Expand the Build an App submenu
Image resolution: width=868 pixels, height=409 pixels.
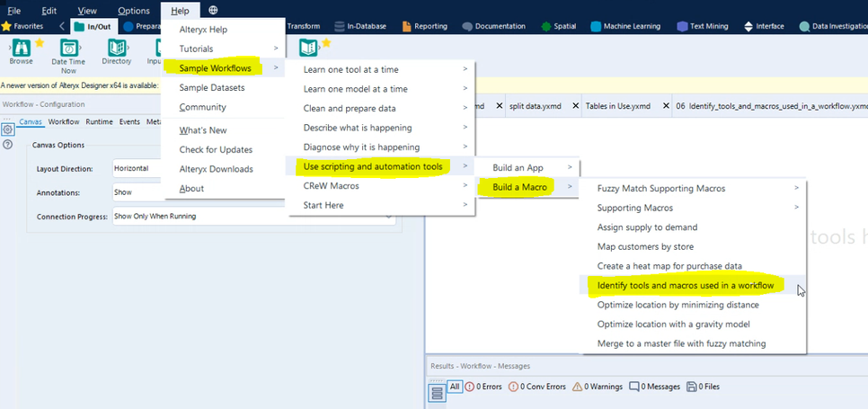click(527, 168)
